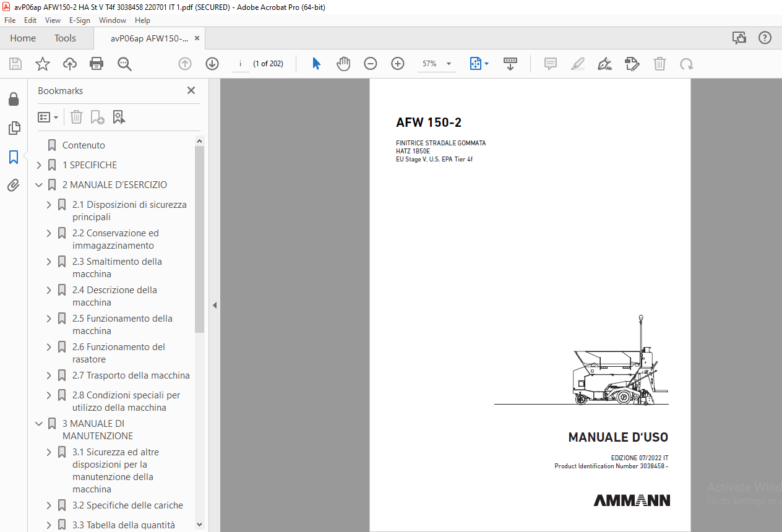Click the Edit/stamp tool icon
The image size is (782, 532).
[632, 64]
